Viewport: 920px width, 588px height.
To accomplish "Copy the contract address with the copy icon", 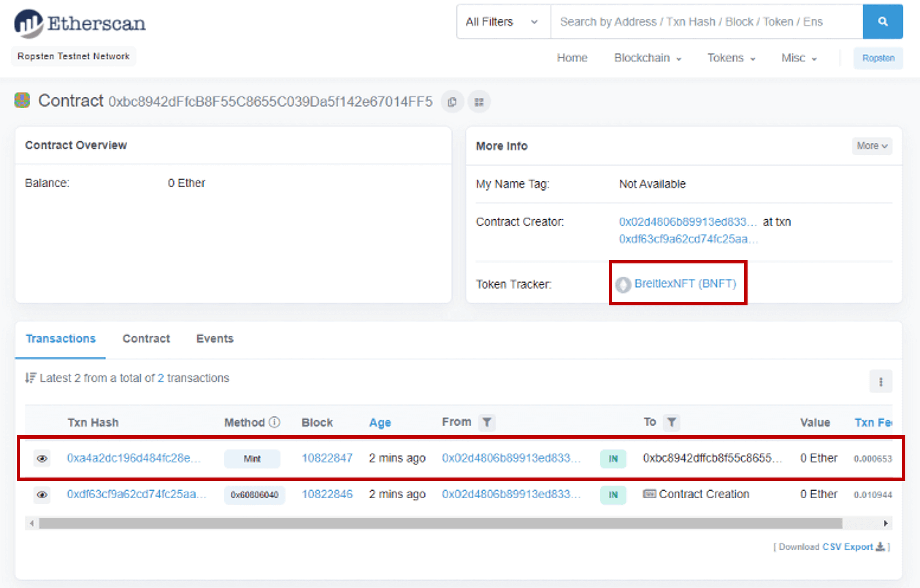I will tap(452, 102).
